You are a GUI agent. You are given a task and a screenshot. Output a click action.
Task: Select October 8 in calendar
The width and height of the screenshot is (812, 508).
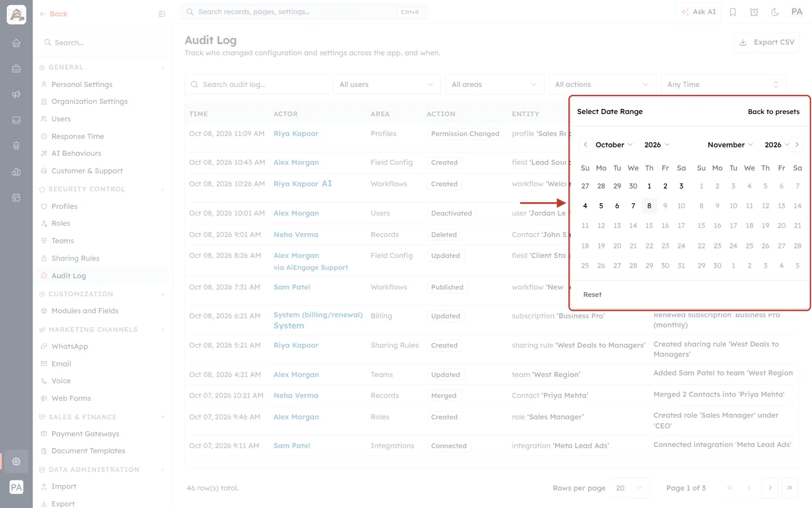tap(649, 206)
